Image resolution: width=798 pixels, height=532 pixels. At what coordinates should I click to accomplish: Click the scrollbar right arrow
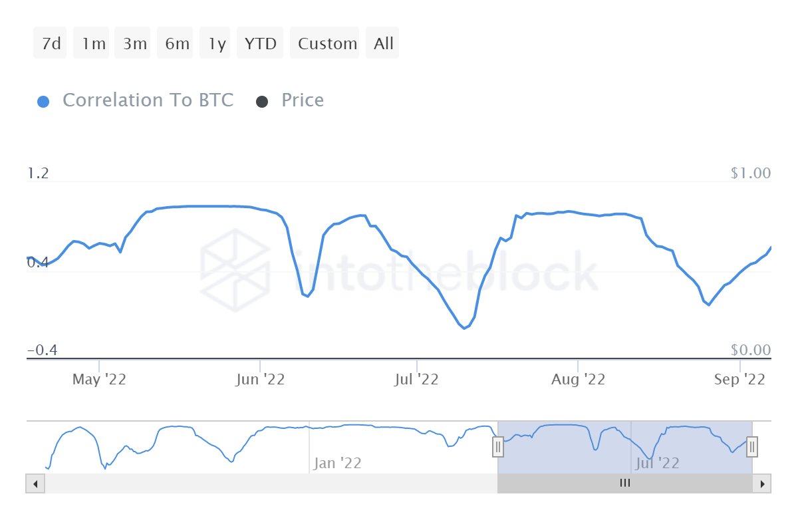click(x=762, y=483)
